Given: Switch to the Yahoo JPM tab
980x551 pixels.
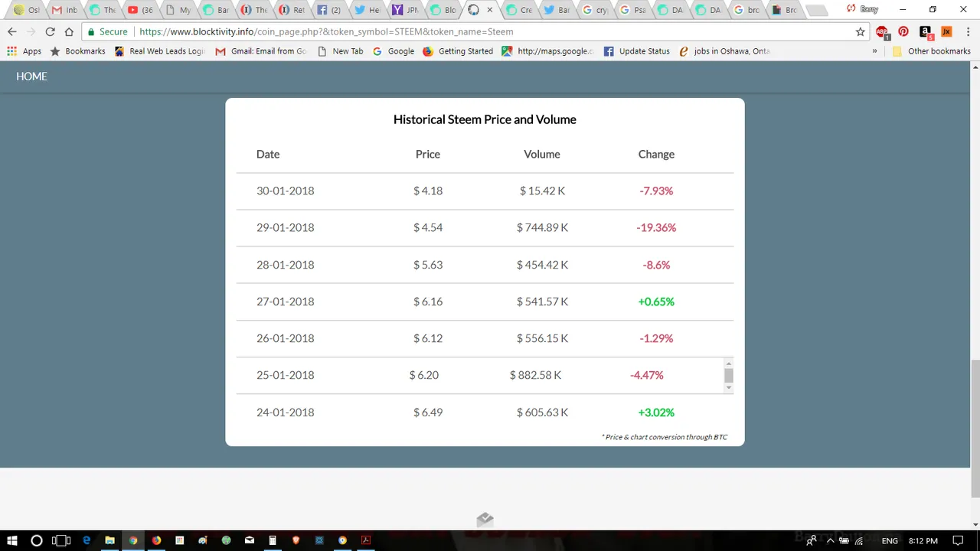Looking at the screenshot, I should pos(405,11).
